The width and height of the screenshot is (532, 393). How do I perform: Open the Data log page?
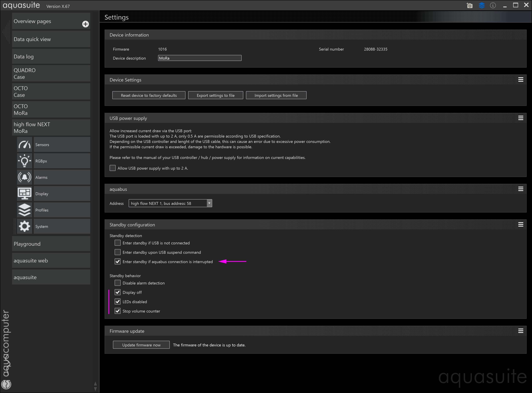[x=51, y=57]
